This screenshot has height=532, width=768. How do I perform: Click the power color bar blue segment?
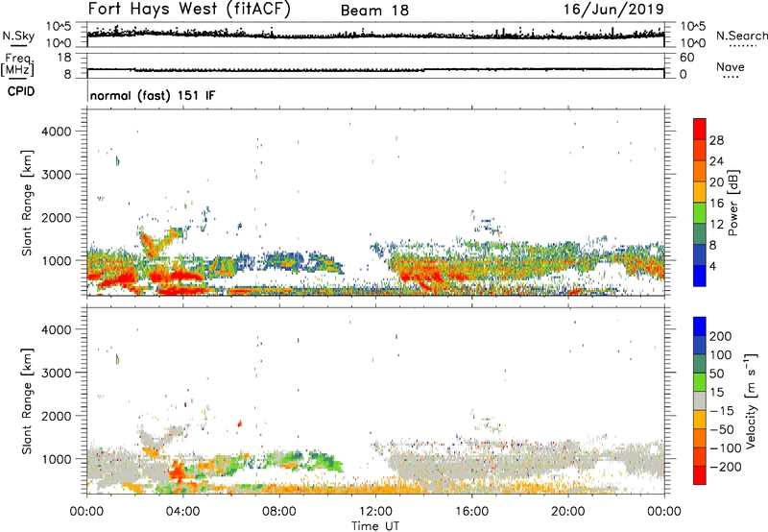tap(700, 276)
